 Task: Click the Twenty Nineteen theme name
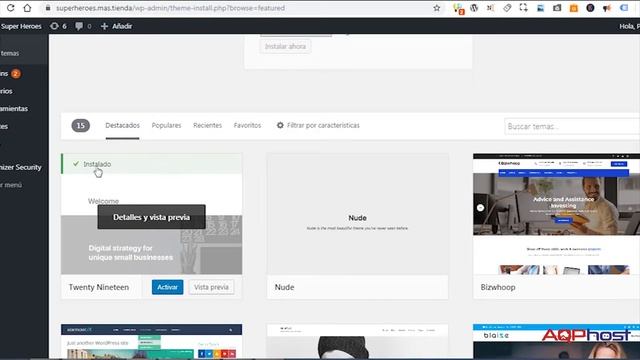[x=98, y=287]
